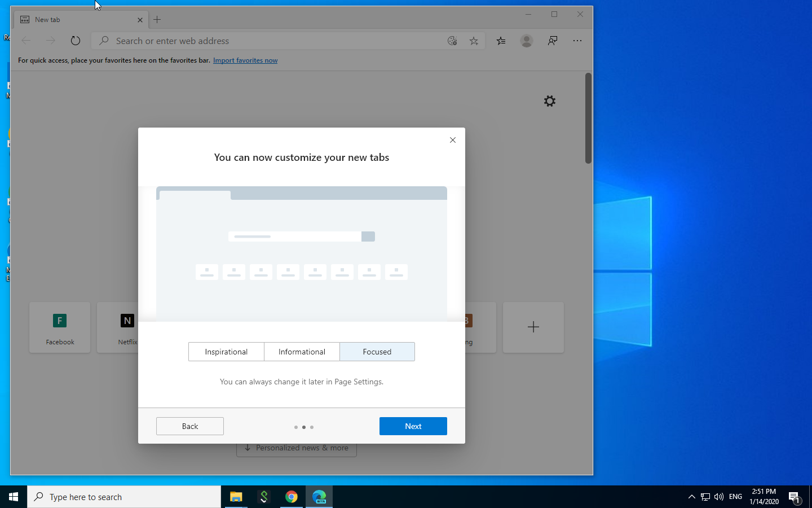Select the Inspirational layout option
812x508 pixels.
(226, 352)
